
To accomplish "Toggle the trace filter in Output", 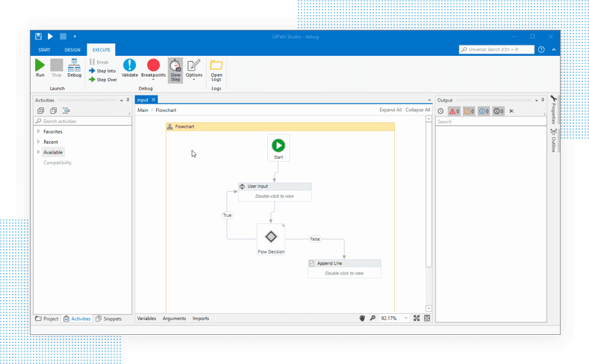I will point(498,111).
